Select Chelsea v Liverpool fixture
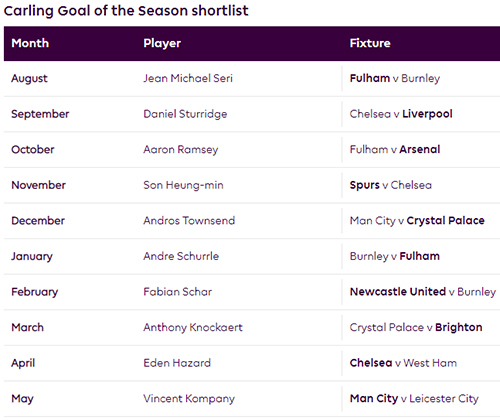The width and height of the screenshot is (500, 420). coord(401,114)
